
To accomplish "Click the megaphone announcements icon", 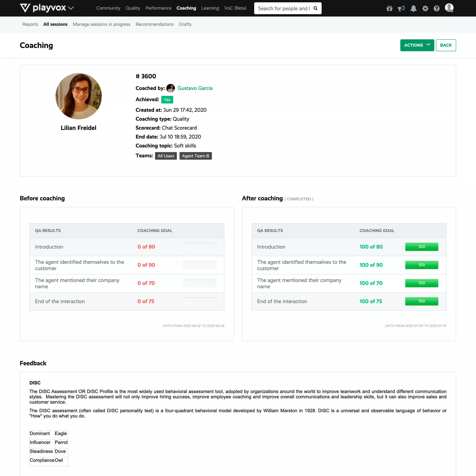I will (401, 8).
